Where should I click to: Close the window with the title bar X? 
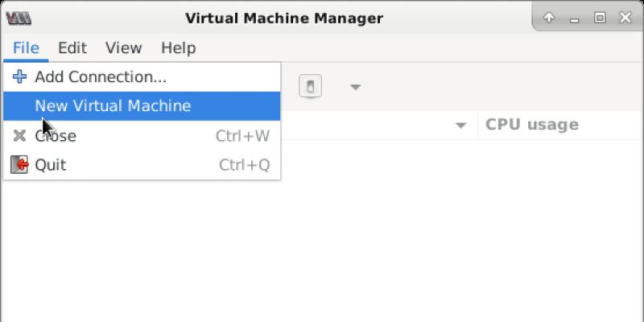coord(625,18)
